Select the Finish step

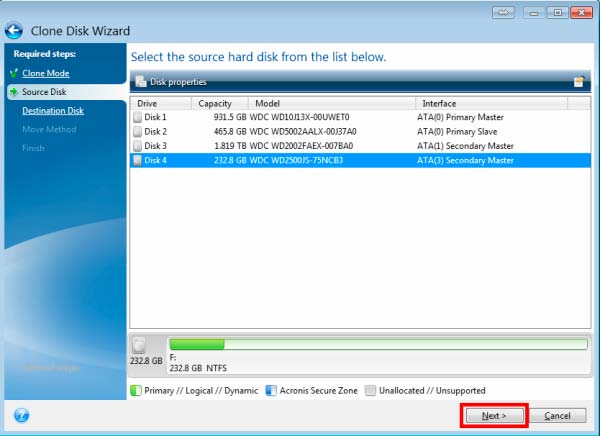(x=33, y=148)
